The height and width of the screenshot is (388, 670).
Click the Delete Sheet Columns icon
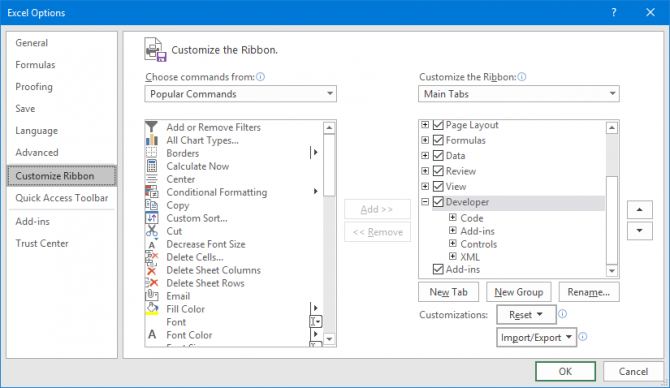pos(152,270)
